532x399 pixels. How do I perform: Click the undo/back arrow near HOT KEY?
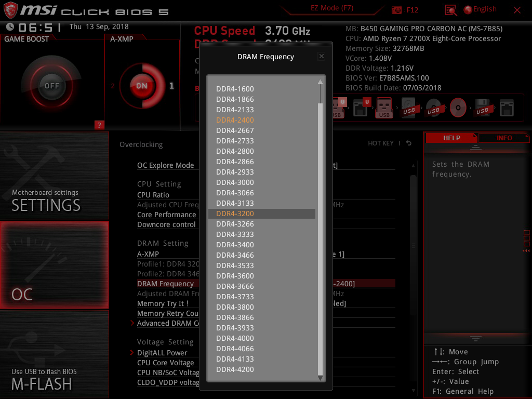tap(408, 143)
